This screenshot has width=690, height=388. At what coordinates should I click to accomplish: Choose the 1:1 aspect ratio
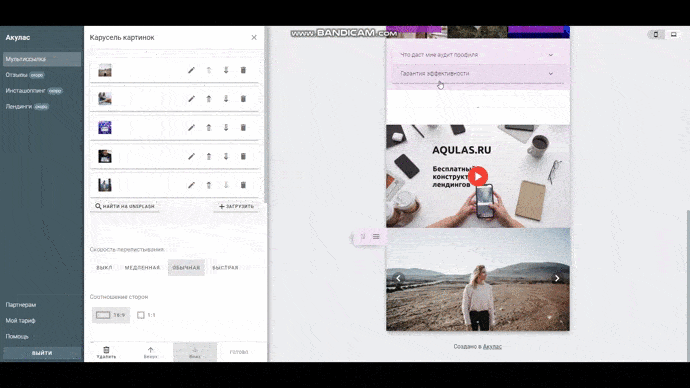147,315
